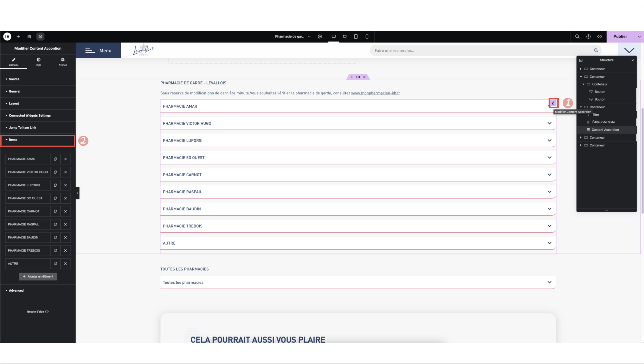Duplicate the PHARMACIE LUPORSI item
Image resolution: width=644 pixels, height=364 pixels.
pos(55,185)
